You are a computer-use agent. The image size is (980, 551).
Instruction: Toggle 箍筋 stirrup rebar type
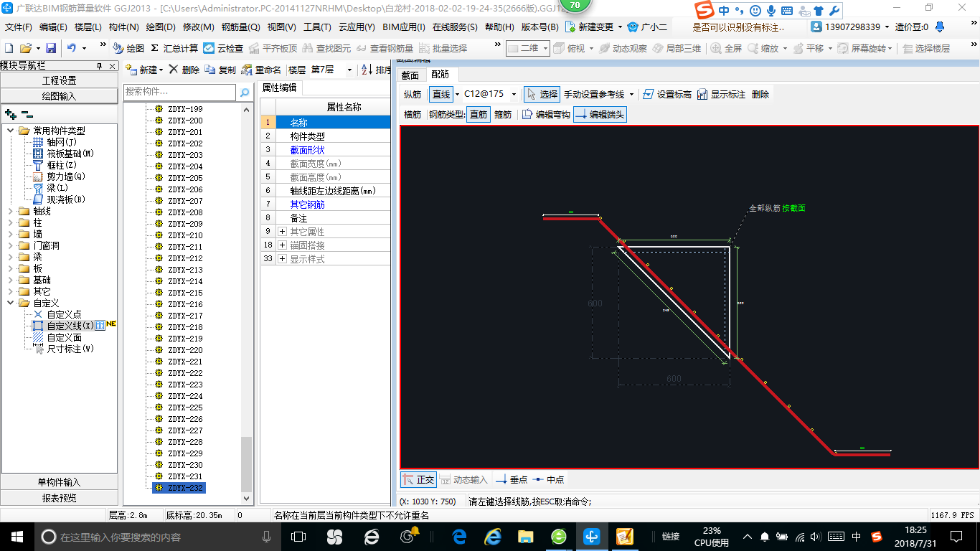click(x=503, y=114)
